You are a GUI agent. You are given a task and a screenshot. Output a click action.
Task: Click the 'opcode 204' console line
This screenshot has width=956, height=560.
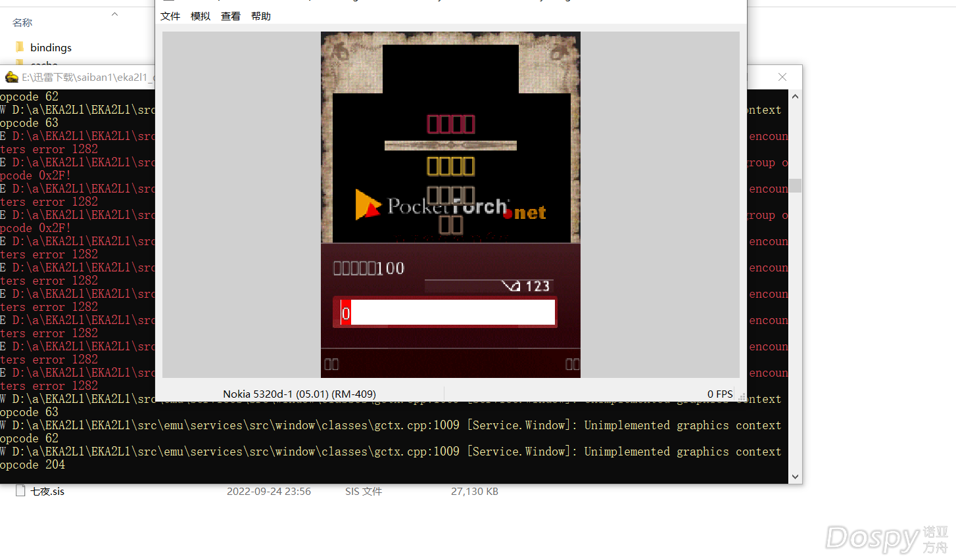(x=33, y=465)
